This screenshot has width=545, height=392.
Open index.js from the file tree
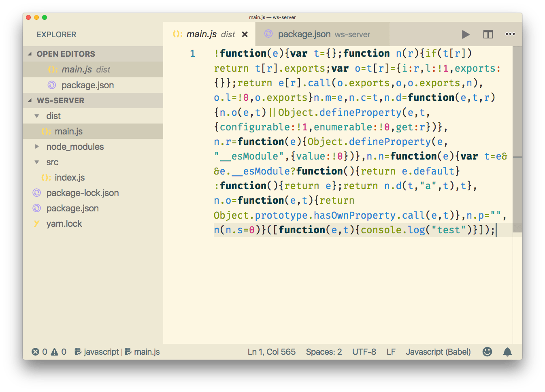click(x=70, y=177)
